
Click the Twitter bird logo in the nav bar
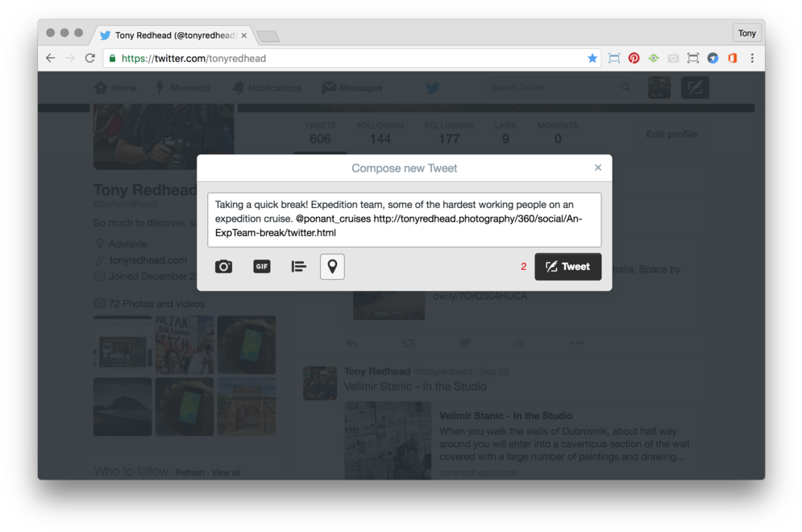pyautogui.click(x=433, y=88)
